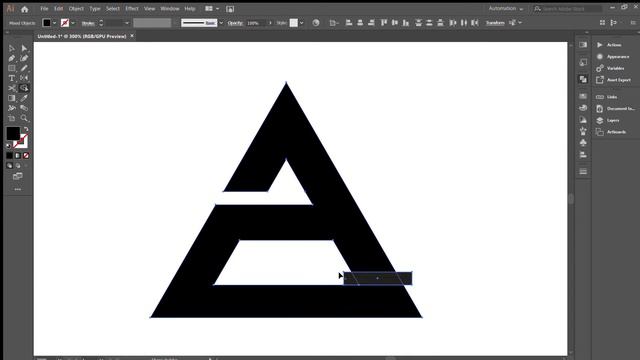Click the Opacity value field
The width and height of the screenshot is (640, 360).
256,23
